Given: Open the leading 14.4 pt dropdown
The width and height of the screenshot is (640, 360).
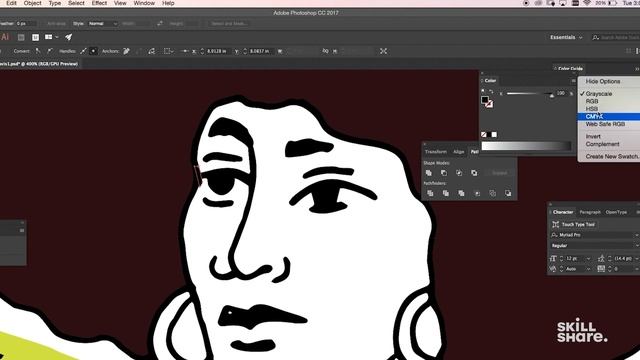Looking at the screenshot, I should pos(636,258).
